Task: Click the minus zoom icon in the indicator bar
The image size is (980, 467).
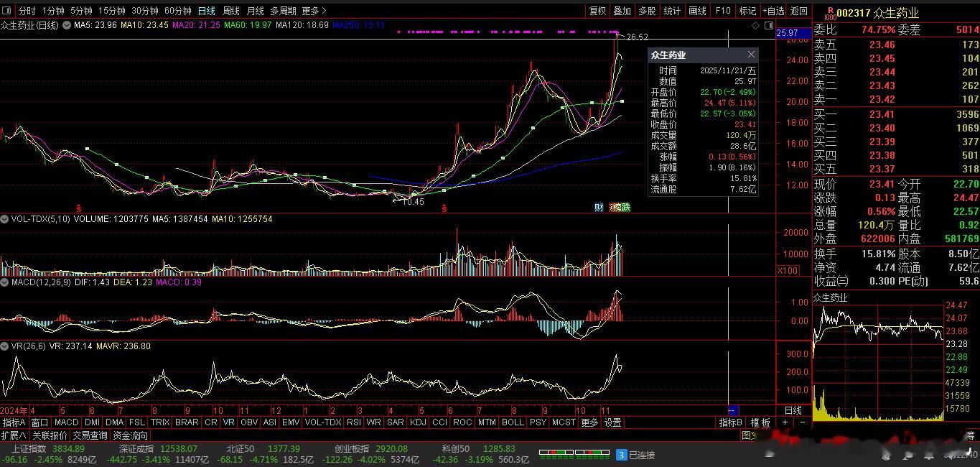Action: pyautogui.click(x=802, y=422)
